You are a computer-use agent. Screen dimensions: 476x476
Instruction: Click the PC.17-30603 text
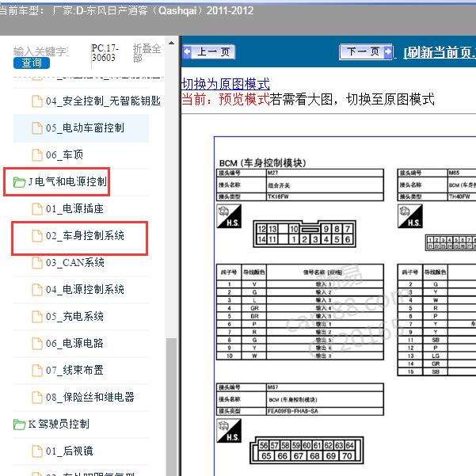click(105, 53)
